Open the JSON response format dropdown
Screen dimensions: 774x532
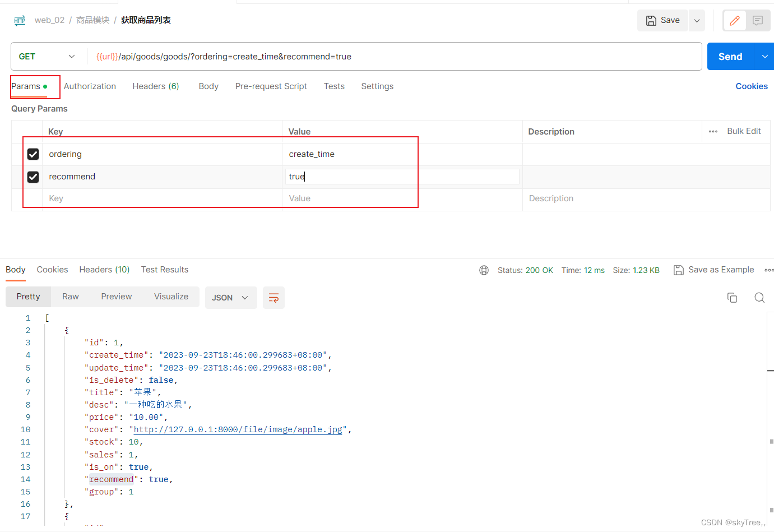click(231, 298)
